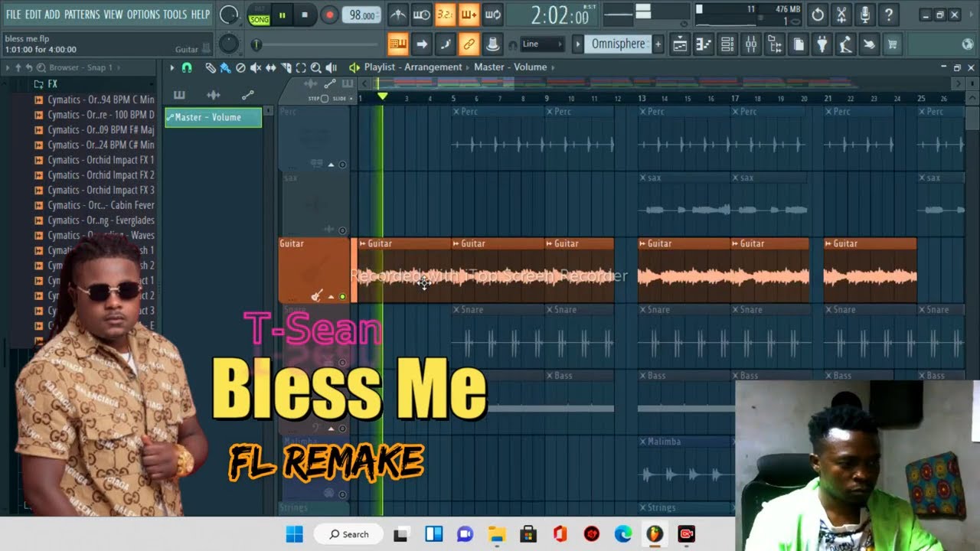Open the Browser view button
Image resolution: width=980 pixels, height=551 pixels.
[x=775, y=45]
